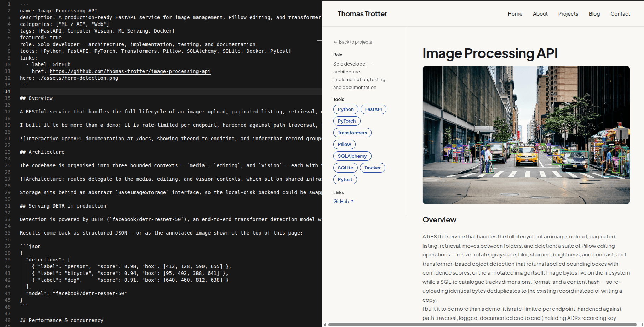The width and height of the screenshot is (644, 327).
Task: Open the Blog nav link
Action: (594, 14)
